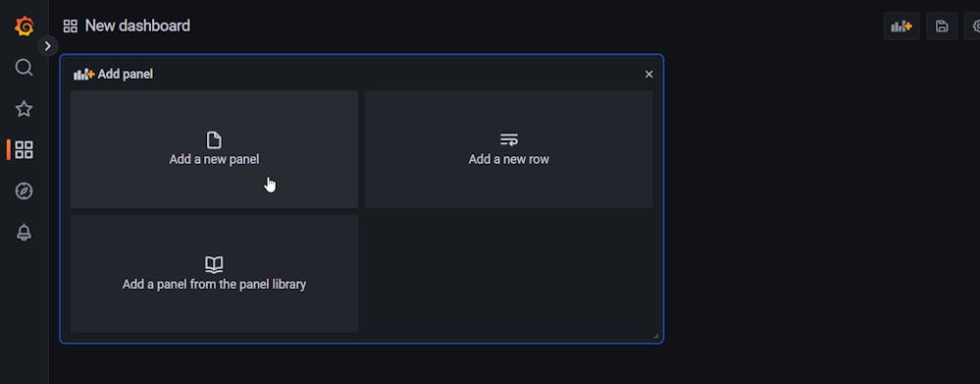Image resolution: width=980 pixels, height=384 pixels.
Task: Open Starred dashboards via star icon
Action: click(24, 109)
